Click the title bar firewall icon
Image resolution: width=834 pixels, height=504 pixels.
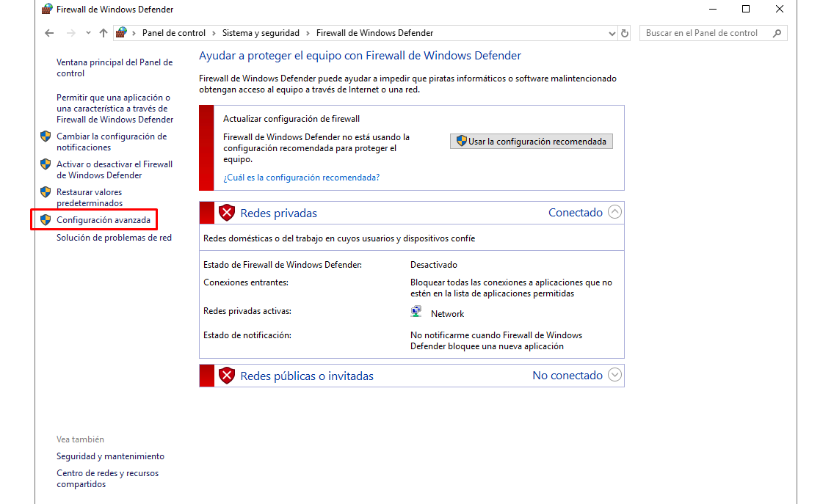tap(47, 9)
